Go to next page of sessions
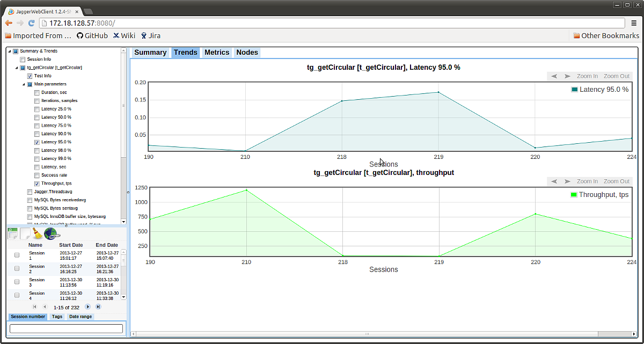The width and height of the screenshot is (644, 344). [88, 306]
